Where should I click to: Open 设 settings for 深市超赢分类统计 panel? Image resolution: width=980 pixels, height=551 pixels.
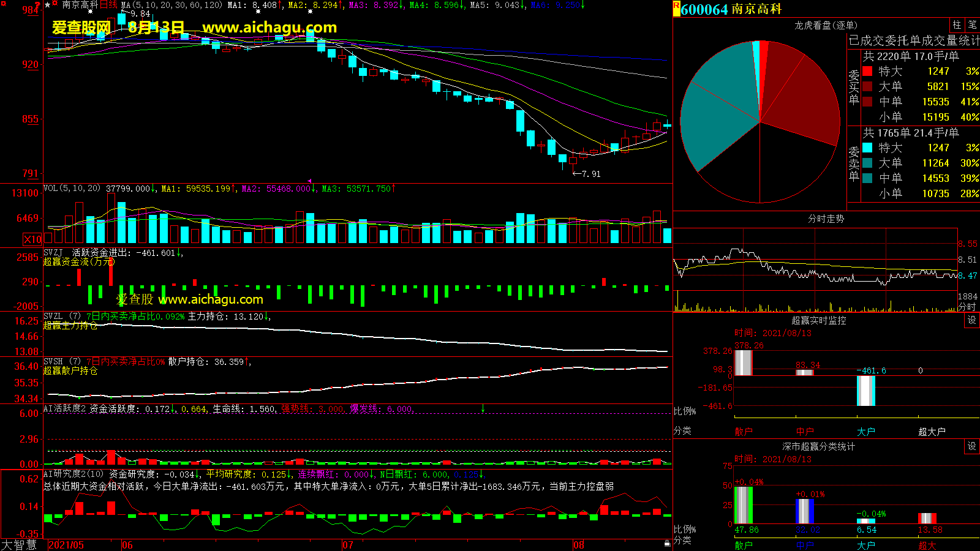click(972, 446)
